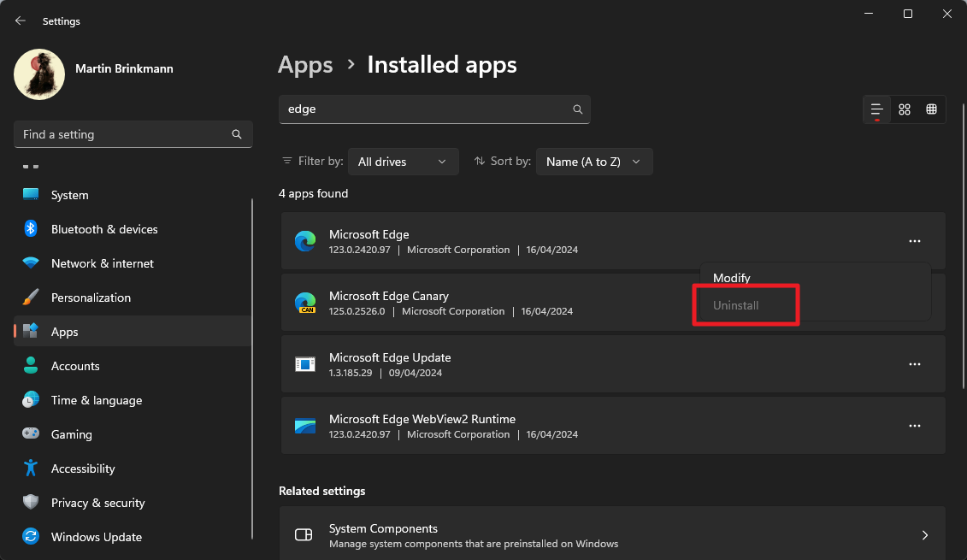The height and width of the screenshot is (560, 967).
Task: Switch to table view layout icon
Action: point(932,109)
